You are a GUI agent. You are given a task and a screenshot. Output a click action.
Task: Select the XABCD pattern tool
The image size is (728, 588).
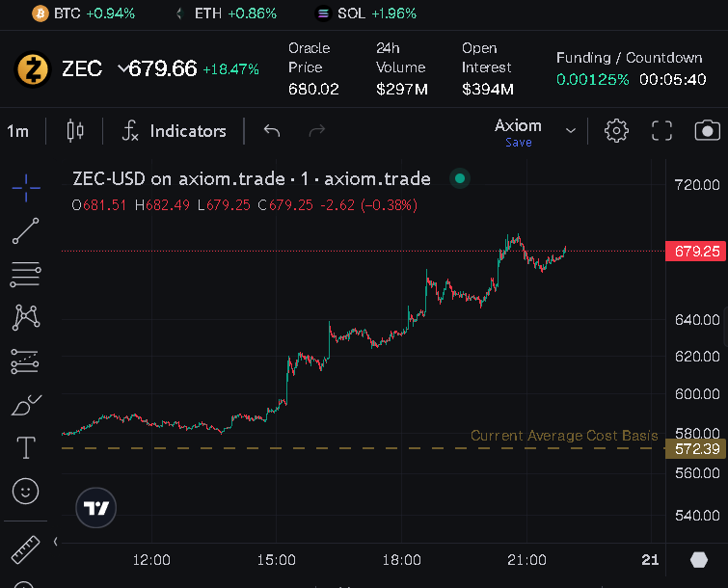pyautogui.click(x=26, y=317)
